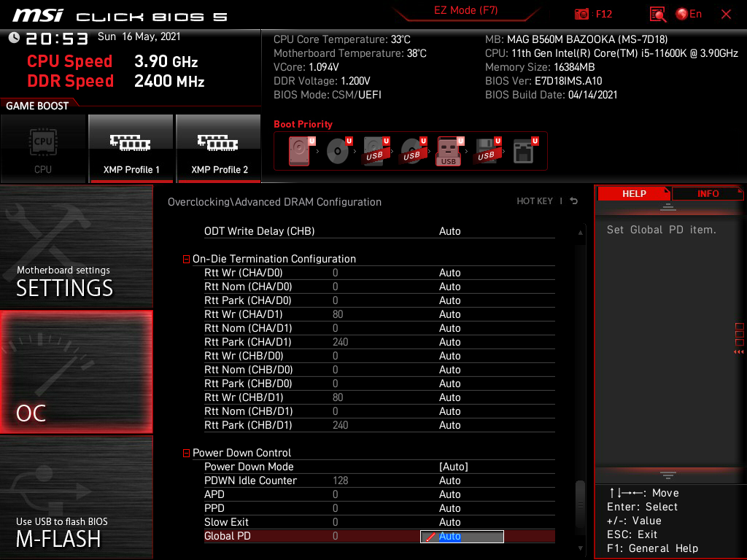Click the breadcrumb Overclocking\Advanced DRAM Configuration
Image resolution: width=747 pixels, height=560 pixels.
click(x=274, y=202)
